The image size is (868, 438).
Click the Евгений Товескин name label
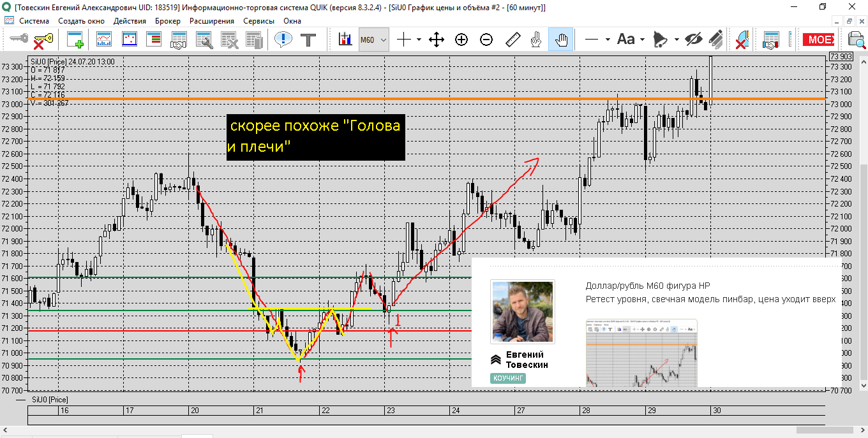pos(527,360)
